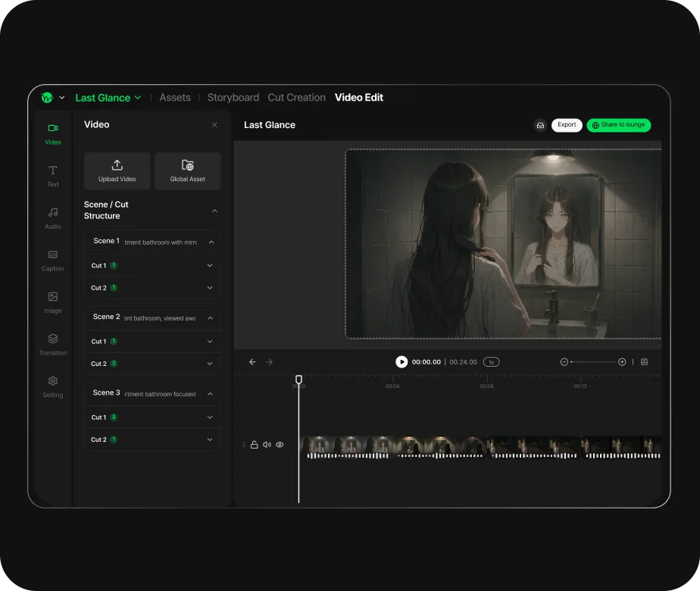Open the Audio sidebar panel

pyautogui.click(x=53, y=218)
